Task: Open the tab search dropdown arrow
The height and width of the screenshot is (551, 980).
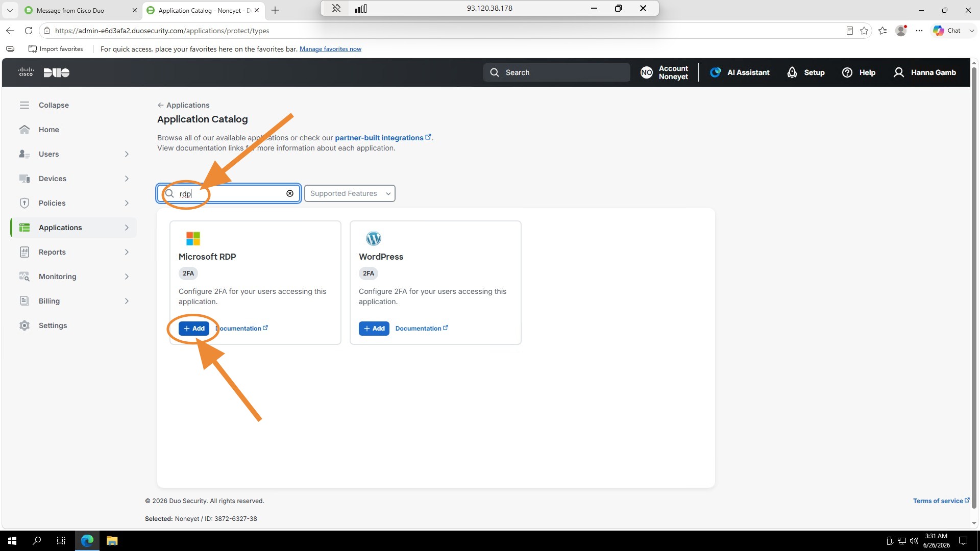Action: click(x=10, y=10)
